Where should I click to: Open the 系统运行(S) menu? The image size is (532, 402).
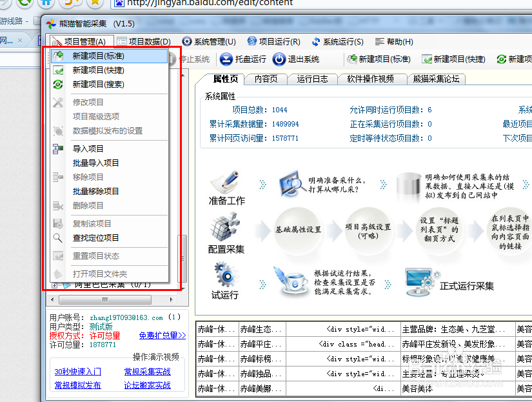click(338, 41)
